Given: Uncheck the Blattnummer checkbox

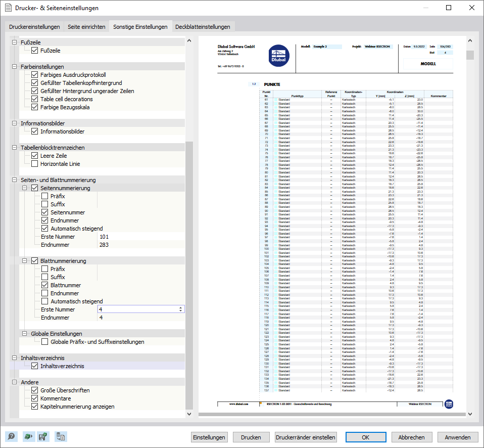Looking at the screenshot, I should coord(45,285).
